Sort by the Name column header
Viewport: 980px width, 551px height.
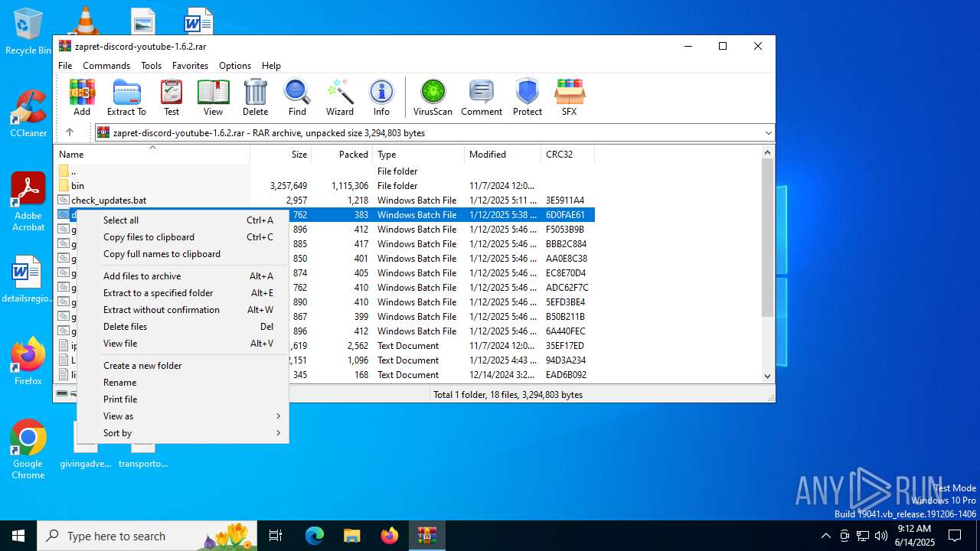click(152, 155)
